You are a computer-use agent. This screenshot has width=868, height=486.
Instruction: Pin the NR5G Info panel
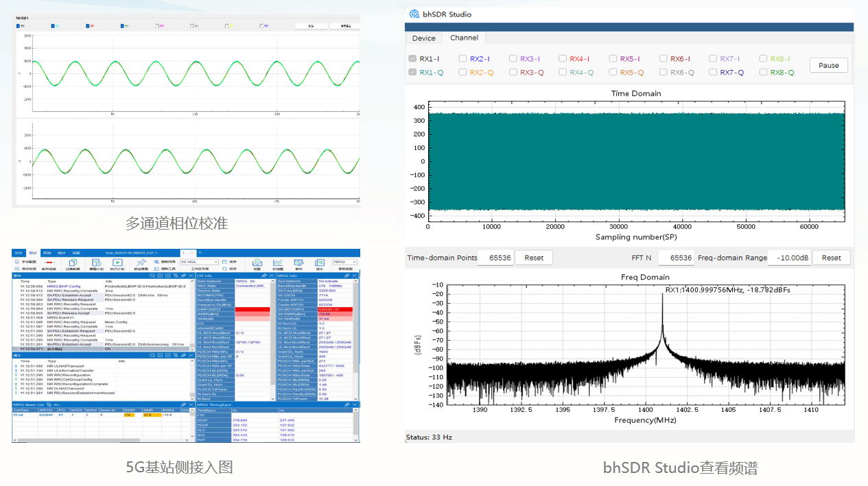[x=347, y=276]
